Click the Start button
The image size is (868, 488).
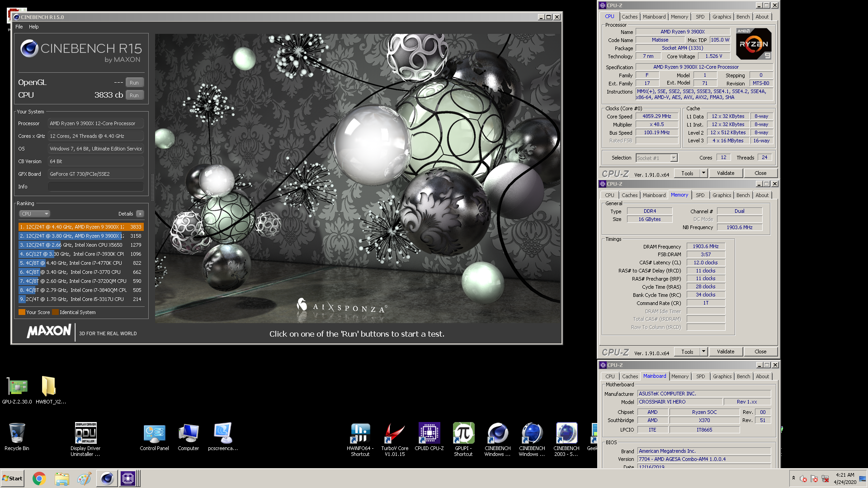click(13, 479)
